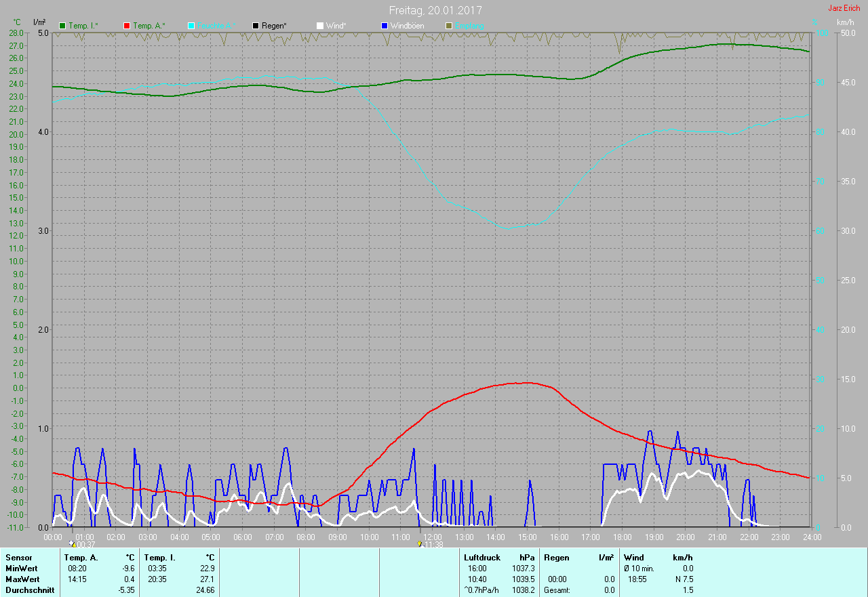The width and height of the screenshot is (868, 597).
Task: Click the marker icon at 11:38
Action: [420, 543]
